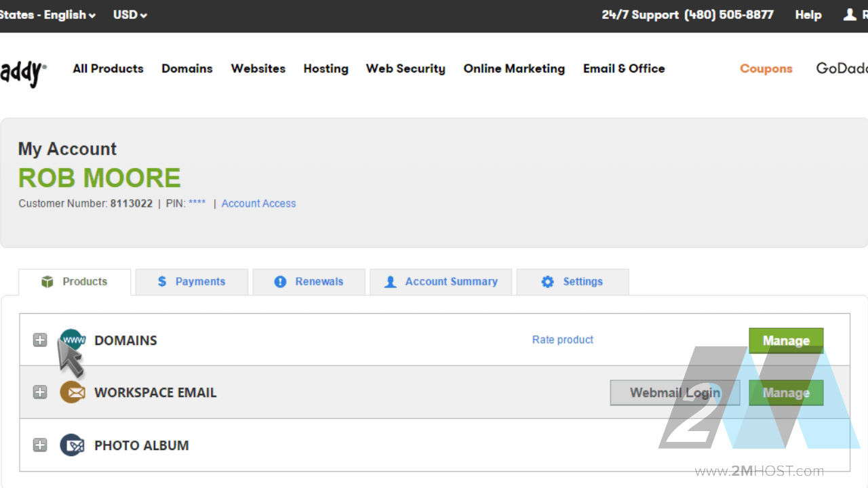Click the Coupons link
The width and height of the screenshot is (868, 488).
[766, 68]
